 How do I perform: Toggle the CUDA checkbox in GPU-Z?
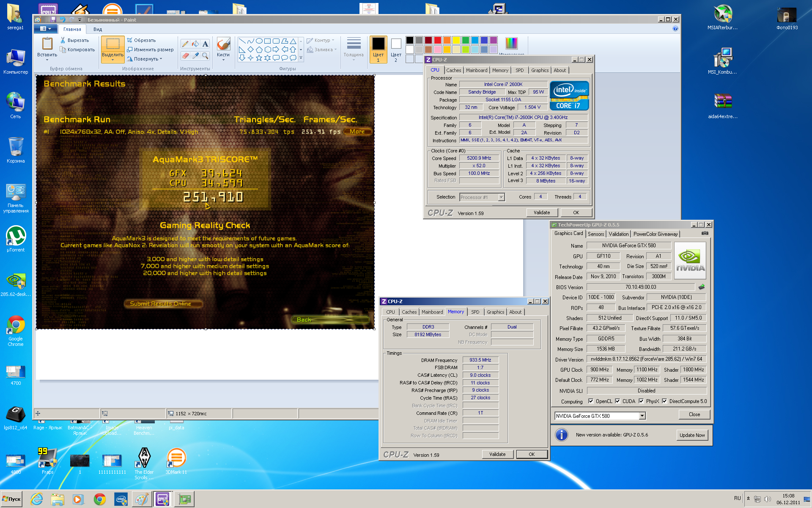click(x=617, y=401)
